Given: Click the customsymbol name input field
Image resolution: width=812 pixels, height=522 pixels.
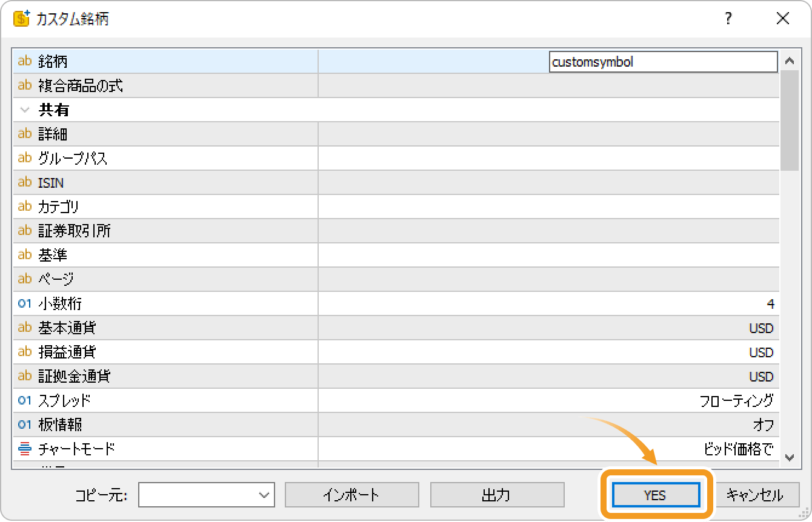Looking at the screenshot, I should (662, 62).
